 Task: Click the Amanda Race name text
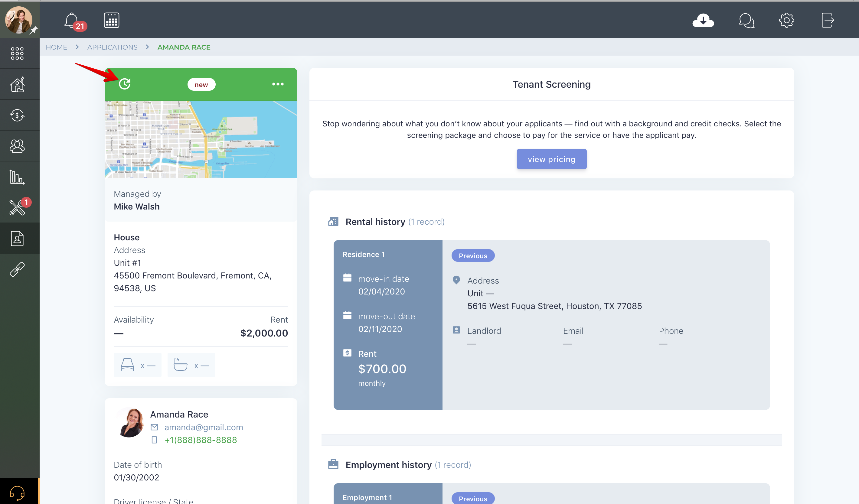[x=179, y=415]
